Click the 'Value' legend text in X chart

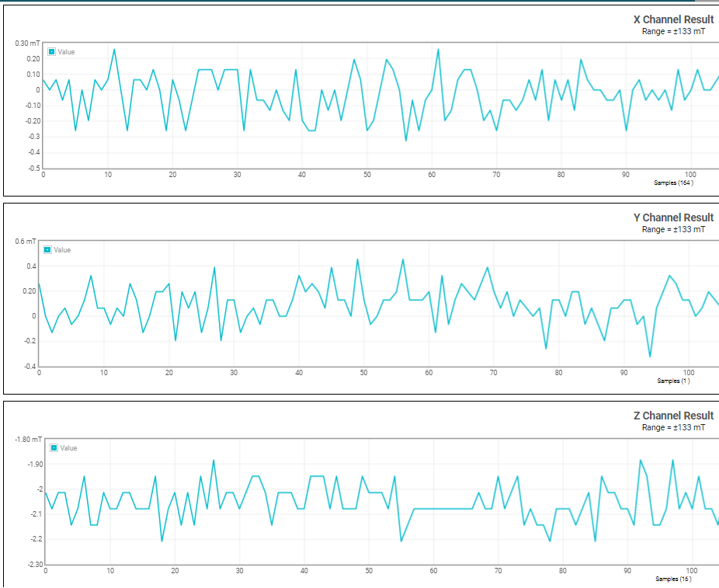(x=66, y=52)
